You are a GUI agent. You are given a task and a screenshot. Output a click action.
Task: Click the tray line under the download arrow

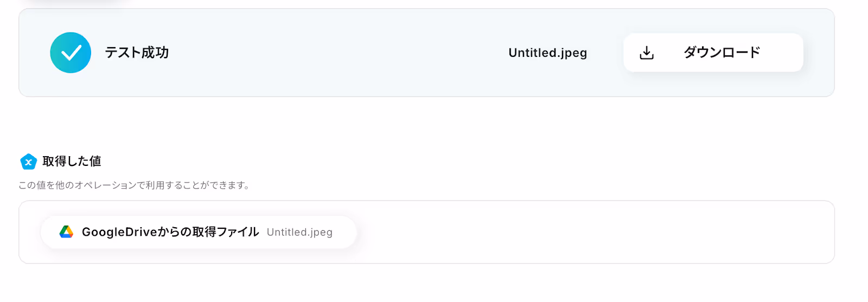(x=647, y=57)
